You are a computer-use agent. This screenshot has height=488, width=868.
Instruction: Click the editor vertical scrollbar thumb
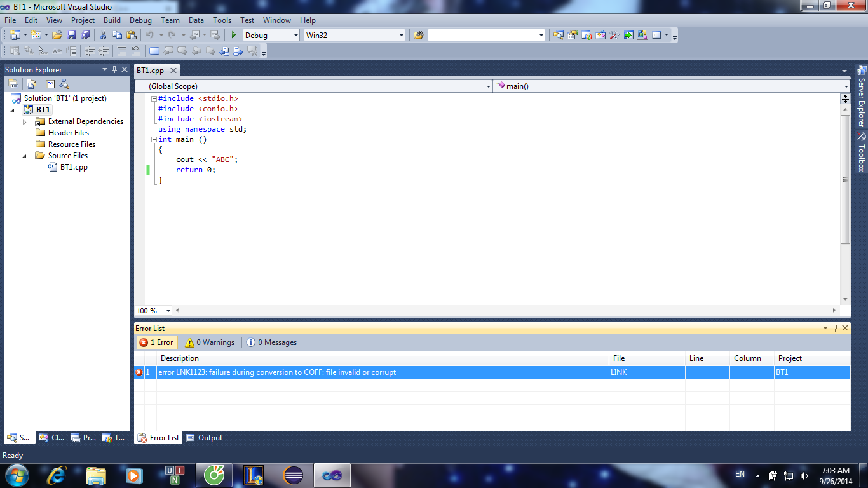pyautogui.click(x=845, y=179)
